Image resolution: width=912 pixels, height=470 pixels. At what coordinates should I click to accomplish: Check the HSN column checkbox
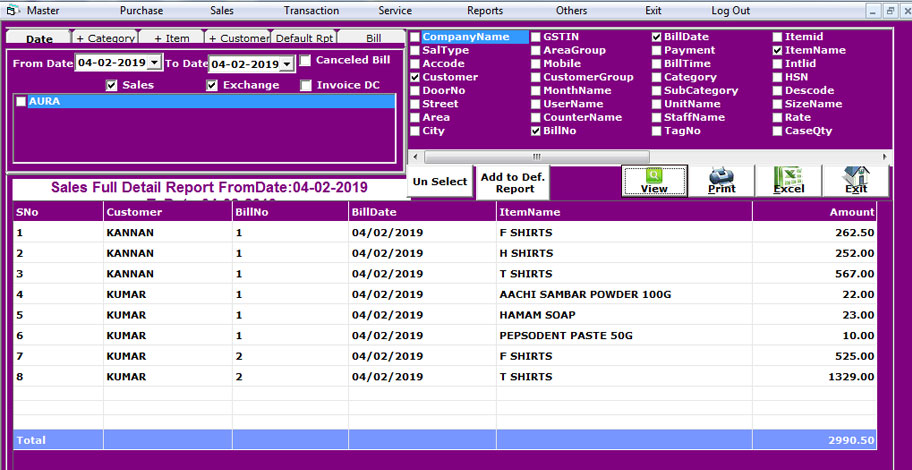778,77
